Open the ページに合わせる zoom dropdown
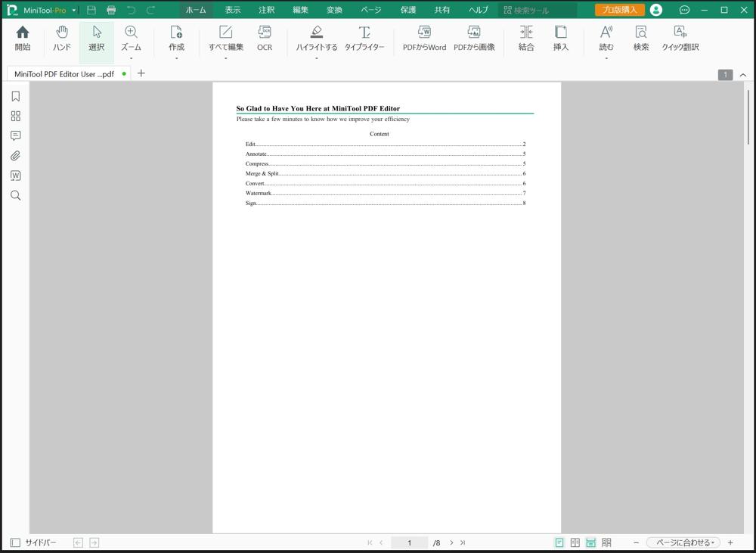 coord(683,542)
